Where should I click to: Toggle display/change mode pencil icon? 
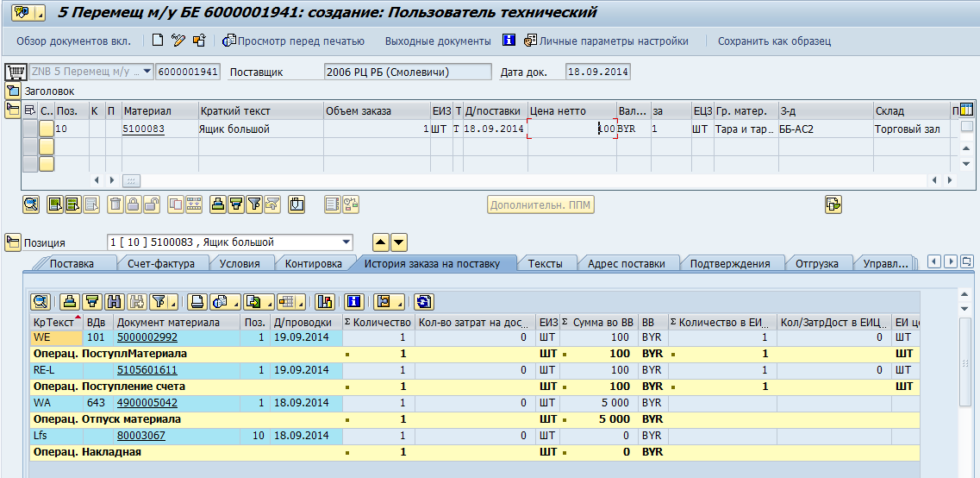[x=178, y=41]
